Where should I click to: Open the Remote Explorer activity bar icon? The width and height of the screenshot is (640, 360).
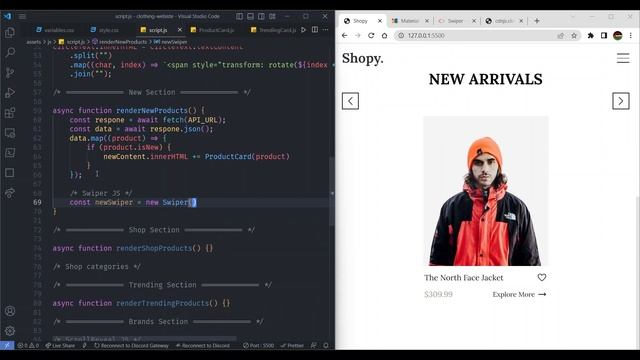pos(10,133)
